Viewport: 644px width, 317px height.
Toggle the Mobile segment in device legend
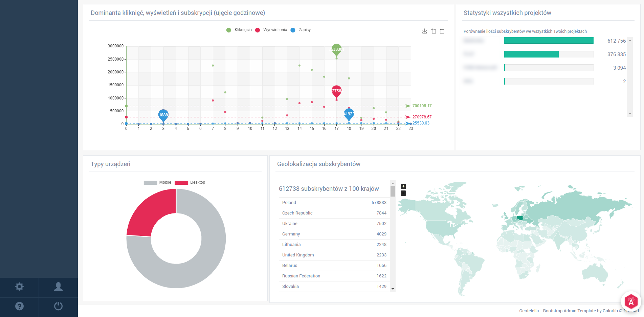pyautogui.click(x=157, y=182)
